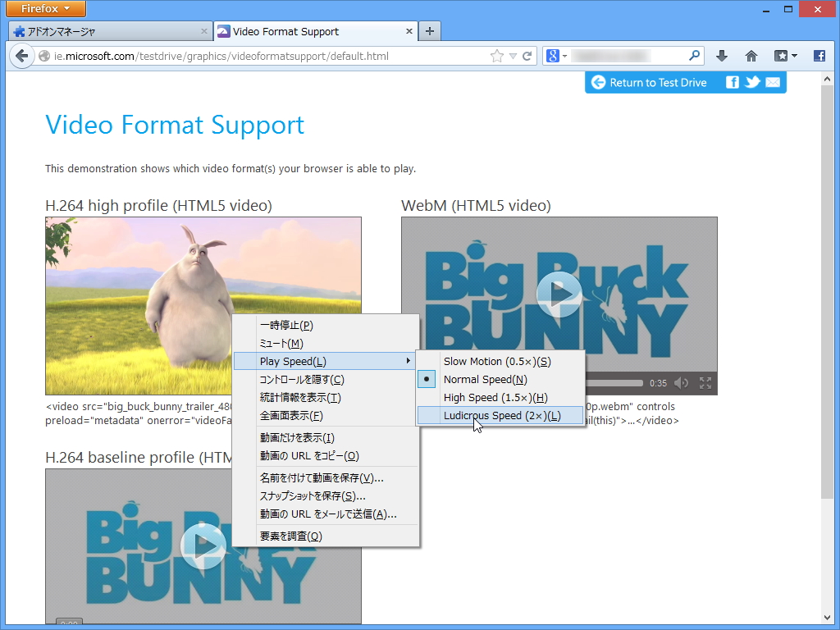Reload the page with the refresh icon

527,56
